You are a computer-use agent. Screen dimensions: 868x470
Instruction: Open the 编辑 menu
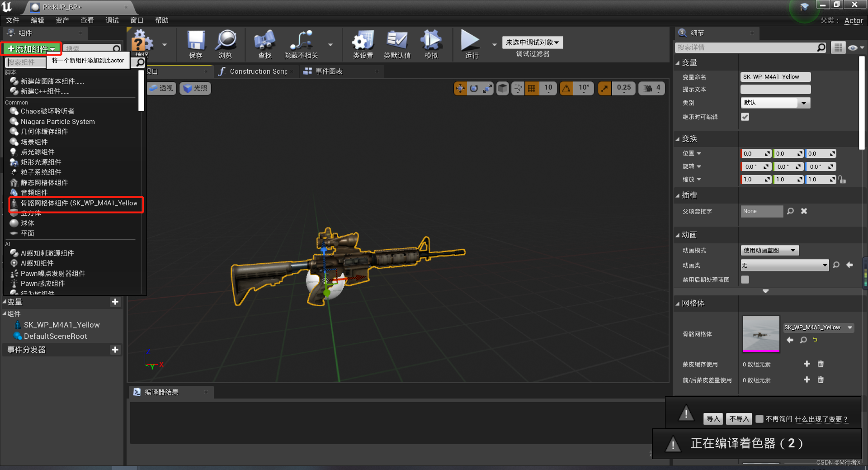38,20
